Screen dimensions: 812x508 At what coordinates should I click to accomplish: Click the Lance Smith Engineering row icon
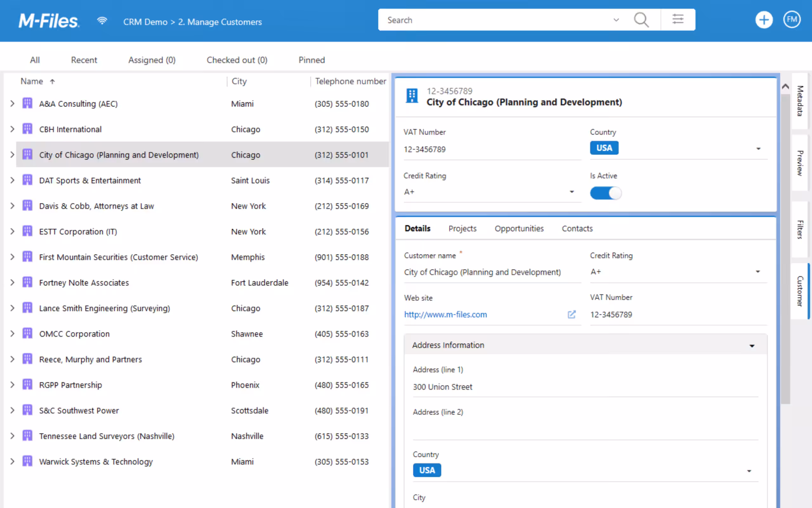[x=28, y=307]
